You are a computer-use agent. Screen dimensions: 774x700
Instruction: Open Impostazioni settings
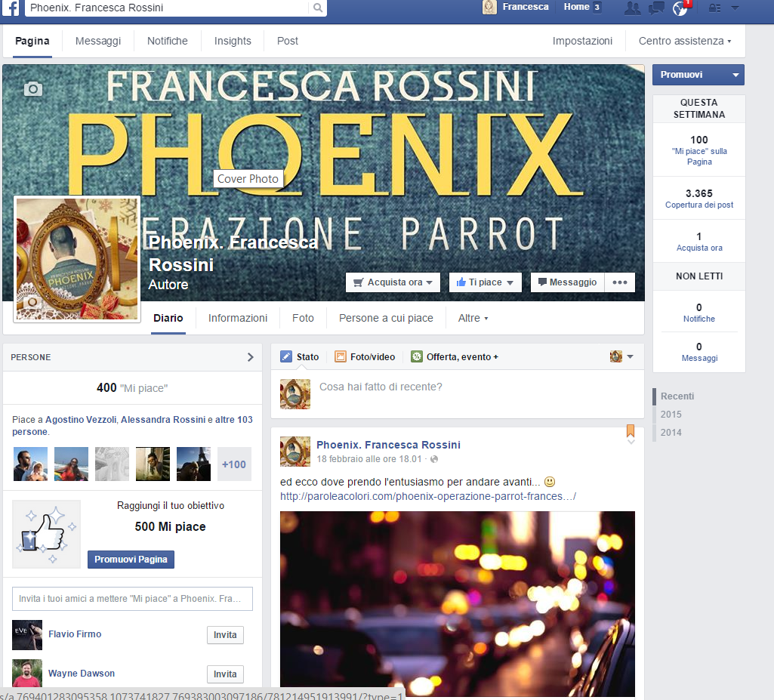[582, 41]
